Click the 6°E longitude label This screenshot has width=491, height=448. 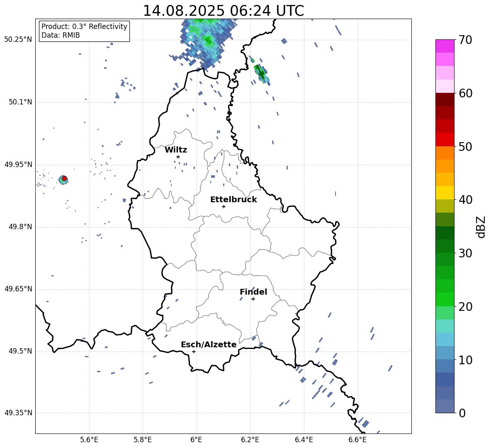pyautogui.click(x=196, y=440)
